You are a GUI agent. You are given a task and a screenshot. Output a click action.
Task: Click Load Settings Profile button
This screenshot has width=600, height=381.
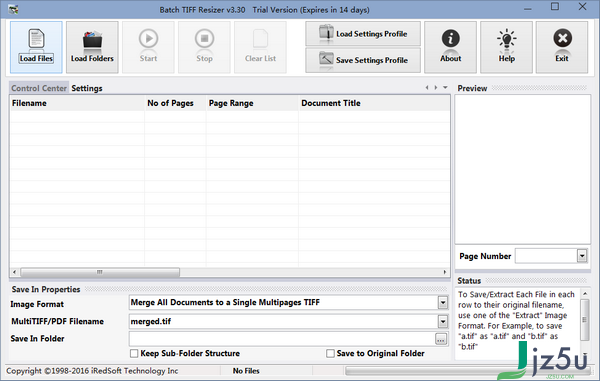click(x=363, y=34)
